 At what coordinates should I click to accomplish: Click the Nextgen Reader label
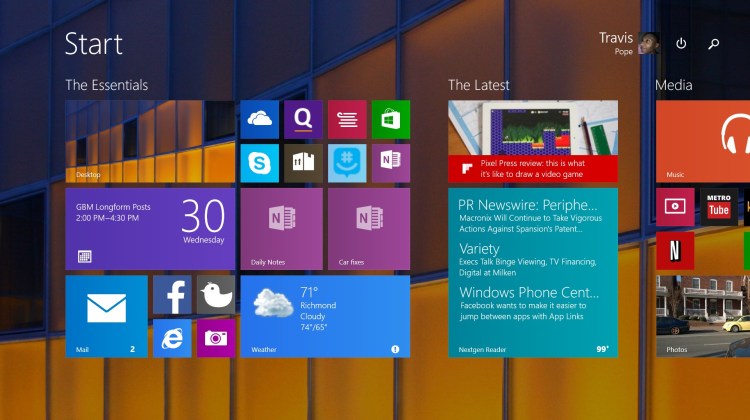tap(482, 350)
